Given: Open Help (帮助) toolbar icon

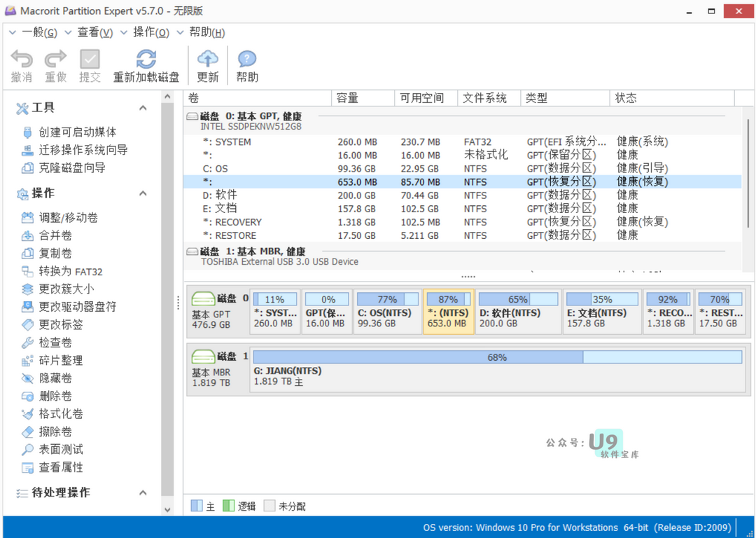Looking at the screenshot, I should click(247, 60).
